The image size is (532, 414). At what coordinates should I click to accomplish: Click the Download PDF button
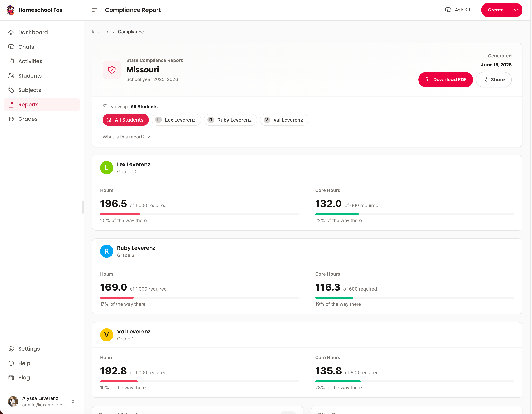pyautogui.click(x=446, y=80)
